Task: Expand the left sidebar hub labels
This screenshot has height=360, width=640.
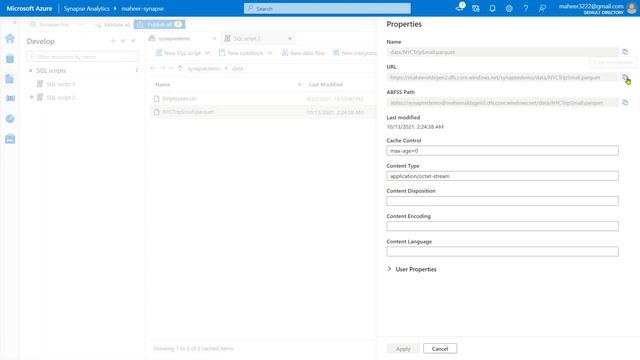Action: coord(15,22)
